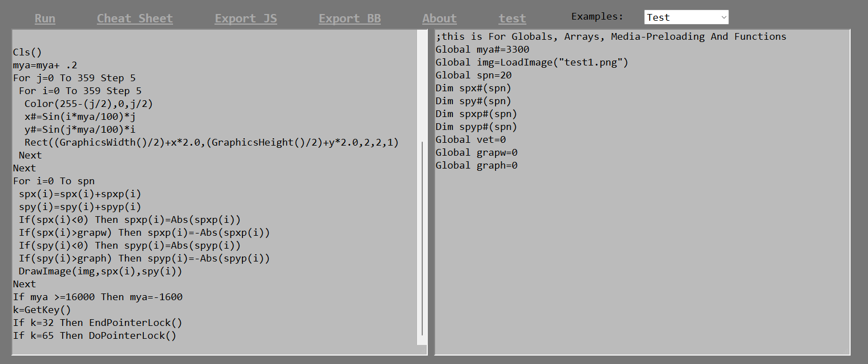Click on the line k=GetKey()
The width and height of the screenshot is (868, 364).
(x=42, y=310)
